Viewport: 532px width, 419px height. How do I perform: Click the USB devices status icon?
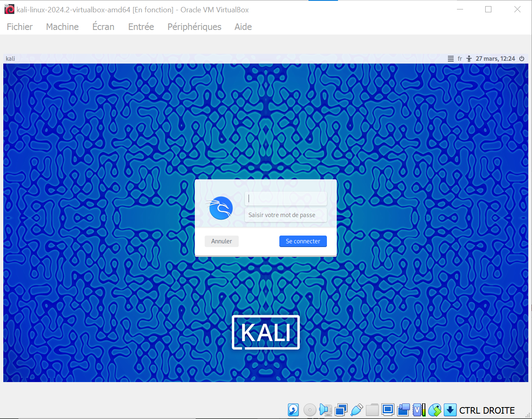click(x=356, y=410)
